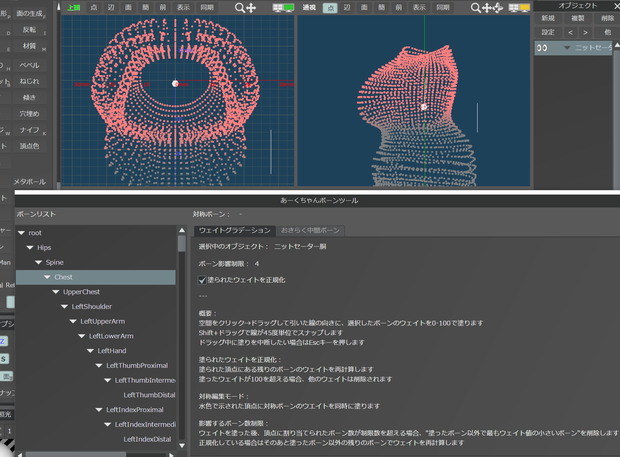
Task: Click bone list scrollbar down arrow
Action: [182, 446]
